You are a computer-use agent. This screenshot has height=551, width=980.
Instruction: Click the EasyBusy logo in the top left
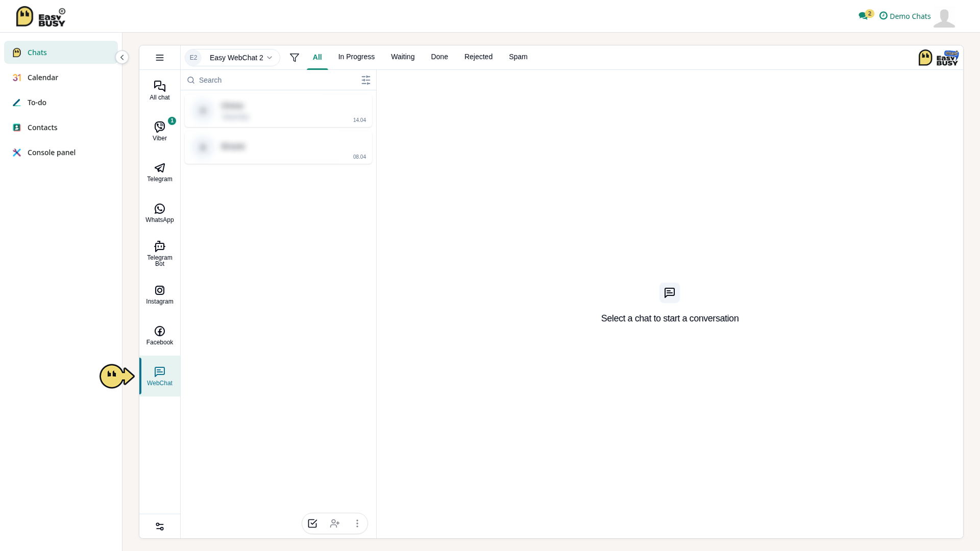tap(41, 16)
